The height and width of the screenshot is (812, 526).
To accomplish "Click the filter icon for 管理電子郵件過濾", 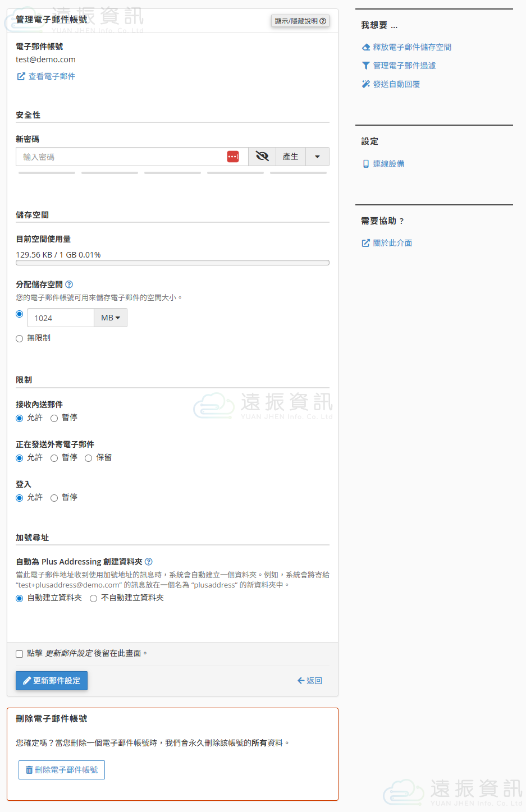I will (x=366, y=66).
